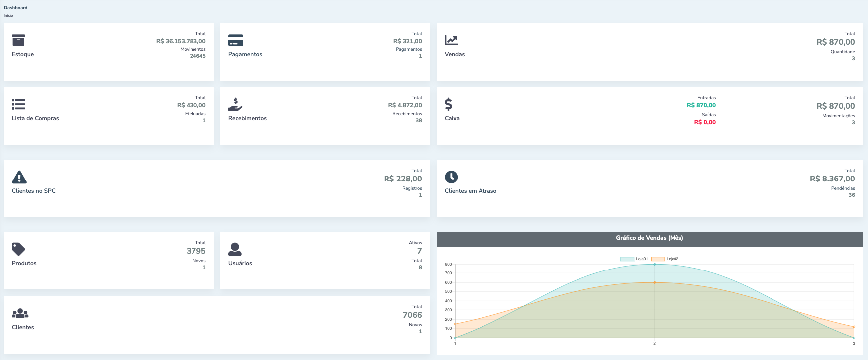The height and width of the screenshot is (360, 868).
Task: Click the Usuários person icon
Action: coord(235,249)
